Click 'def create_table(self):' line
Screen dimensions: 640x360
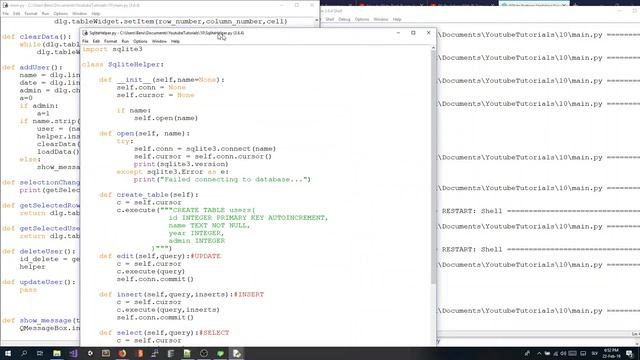[149, 195]
